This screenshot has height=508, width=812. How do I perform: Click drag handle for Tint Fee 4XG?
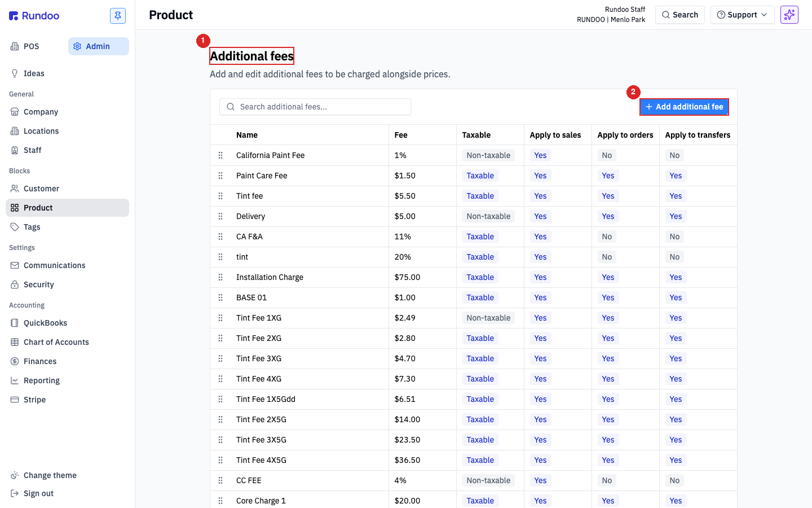tap(220, 379)
